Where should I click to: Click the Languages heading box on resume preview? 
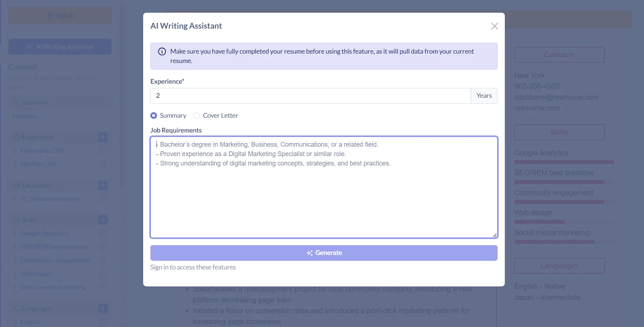pyautogui.click(x=559, y=266)
